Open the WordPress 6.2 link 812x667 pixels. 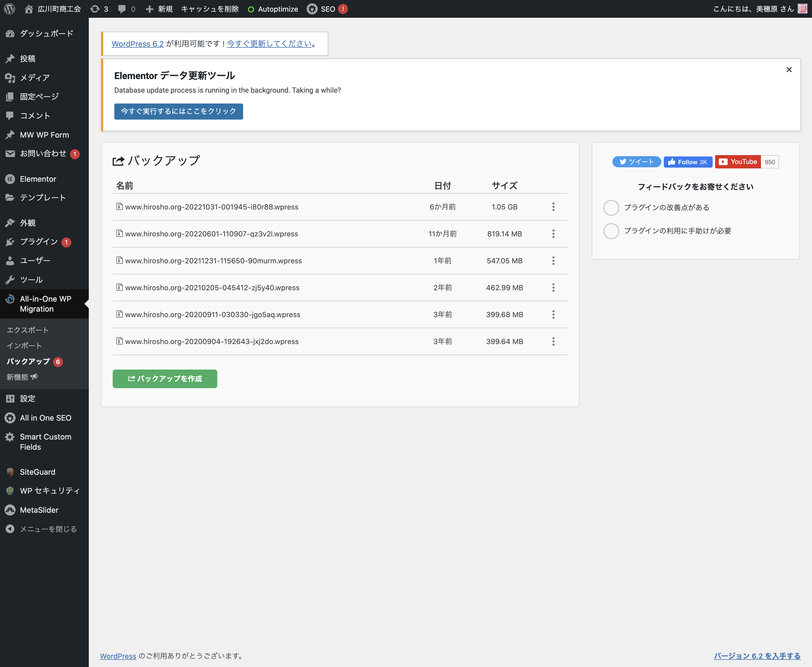click(x=138, y=44)
